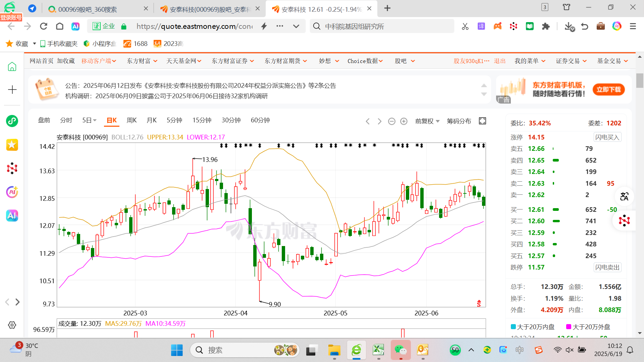
Task: Expand the chart to fullscreen
Action: (x=482, y=121)
